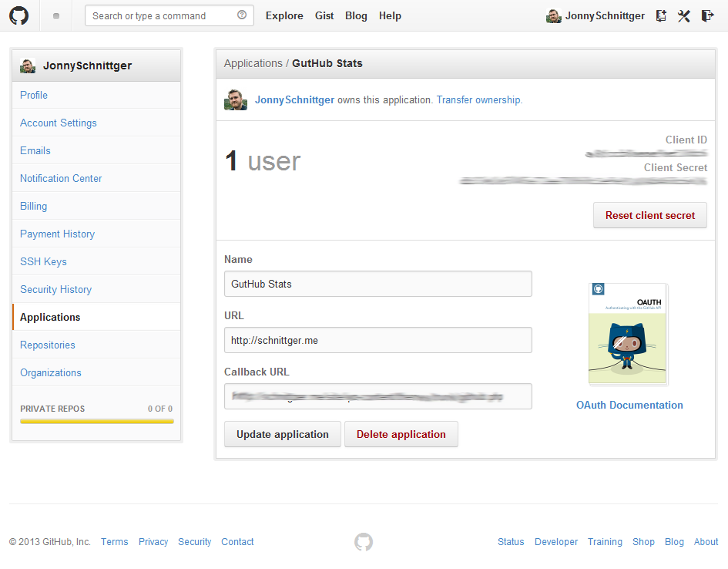Click Update application button

pyautogui.click(x=282, y=434)
